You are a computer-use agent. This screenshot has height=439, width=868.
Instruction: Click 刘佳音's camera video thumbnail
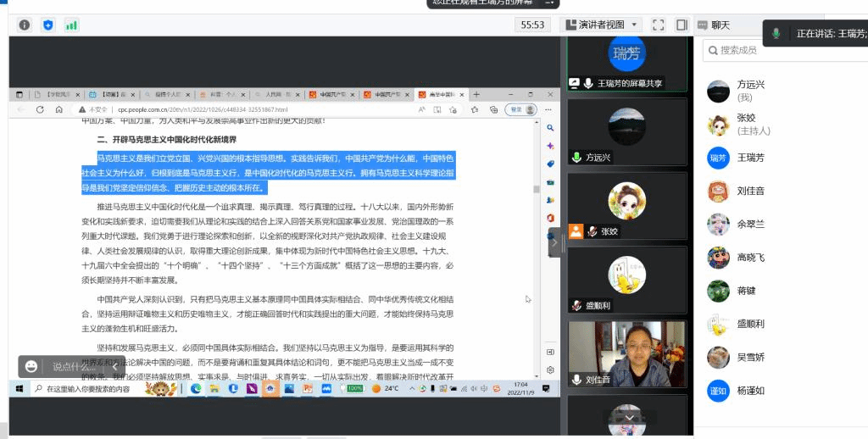coord(626,354)
